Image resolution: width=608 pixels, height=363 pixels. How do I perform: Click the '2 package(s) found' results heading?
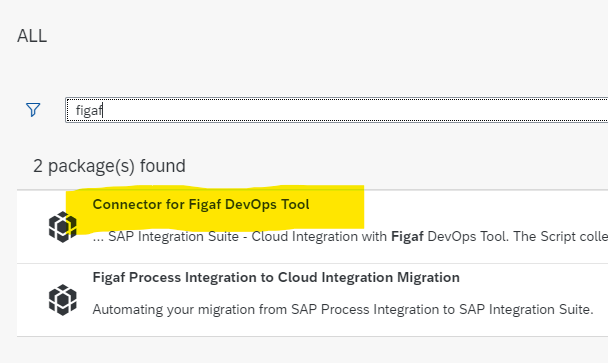[109, 166]
